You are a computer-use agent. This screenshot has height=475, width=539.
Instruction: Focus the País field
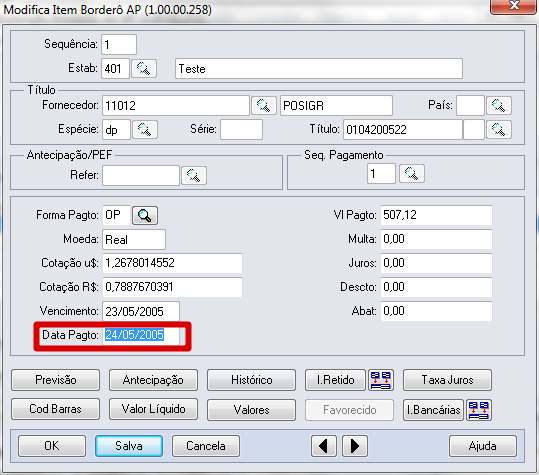point(470,106)
